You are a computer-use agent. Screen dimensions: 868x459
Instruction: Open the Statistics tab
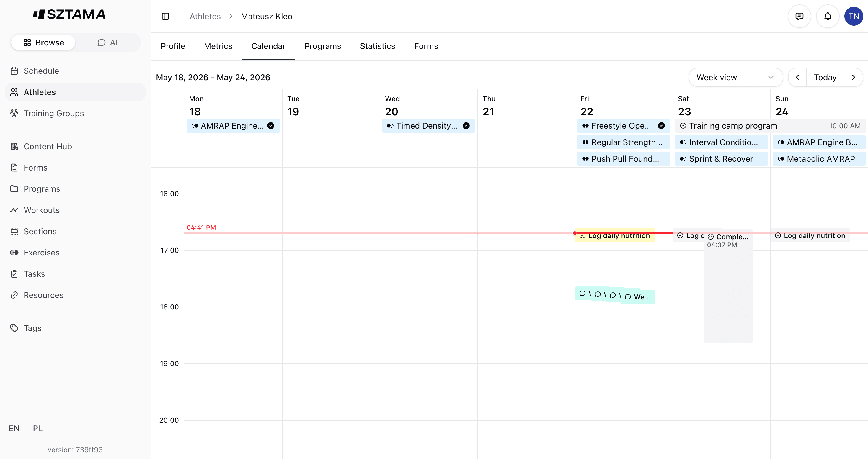click(x=377, y=46)
